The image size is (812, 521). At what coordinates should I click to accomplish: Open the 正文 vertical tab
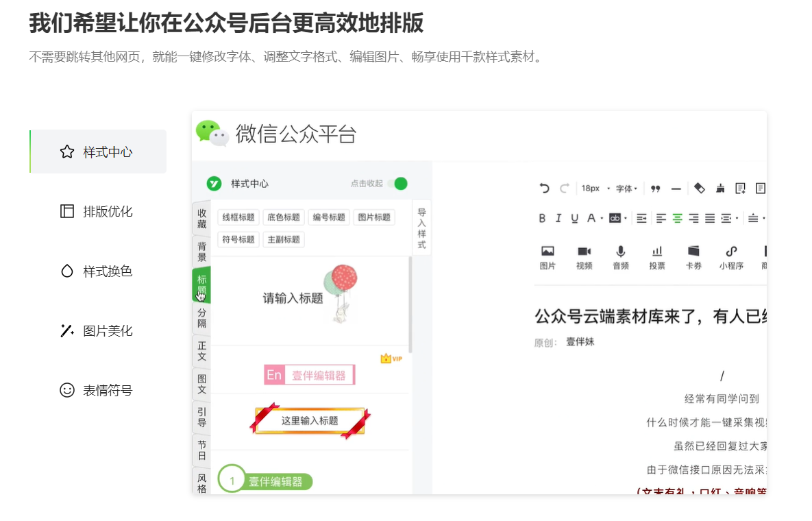201,350
